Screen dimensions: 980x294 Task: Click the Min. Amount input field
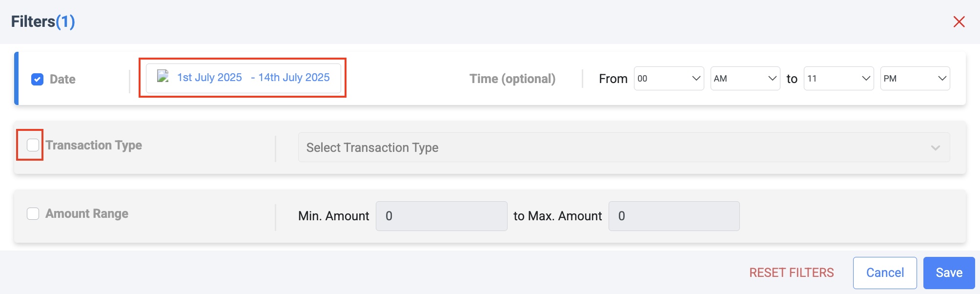tap(441, 216)
